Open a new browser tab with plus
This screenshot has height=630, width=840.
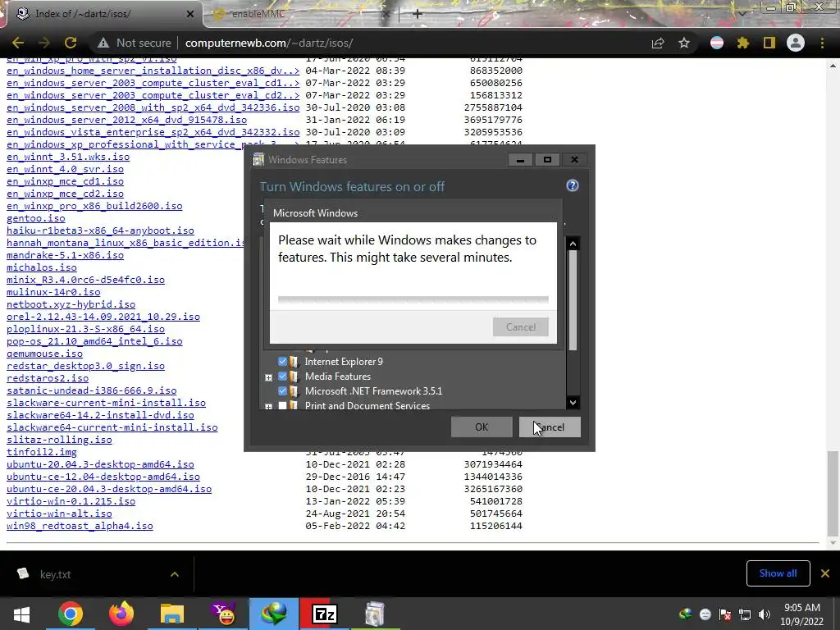(418, 14)
